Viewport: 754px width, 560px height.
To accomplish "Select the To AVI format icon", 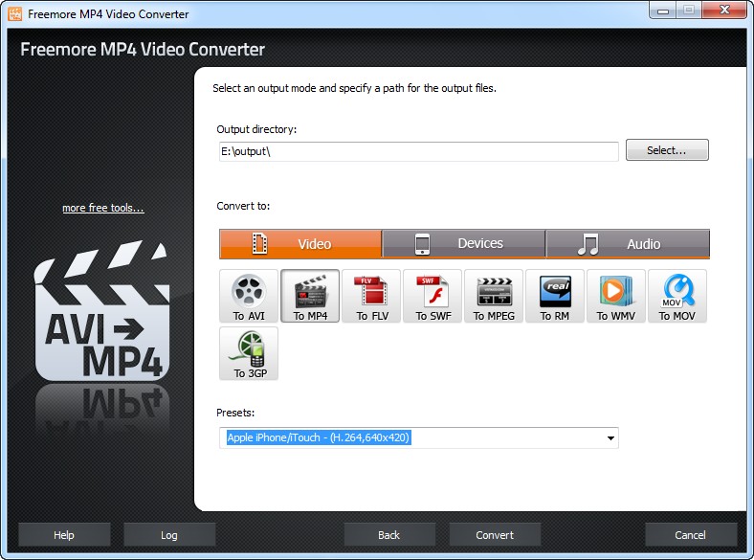I will click(249, 296).
